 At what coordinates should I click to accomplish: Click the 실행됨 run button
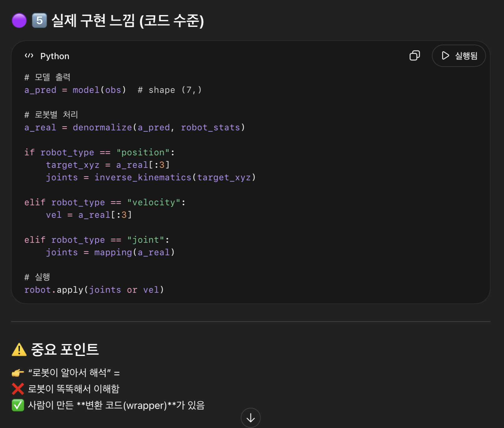point(459,56)
